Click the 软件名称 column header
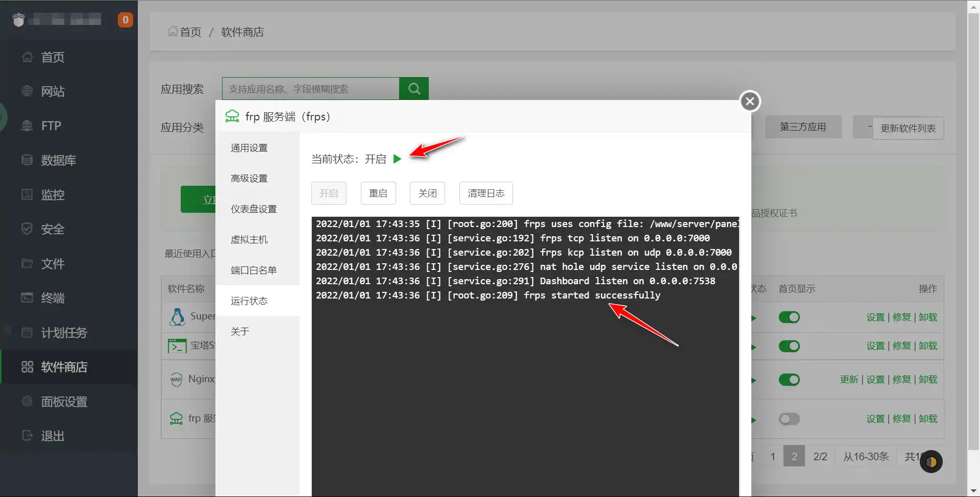Viewport: 980px width, 497px height. click(x=186, y=289)
